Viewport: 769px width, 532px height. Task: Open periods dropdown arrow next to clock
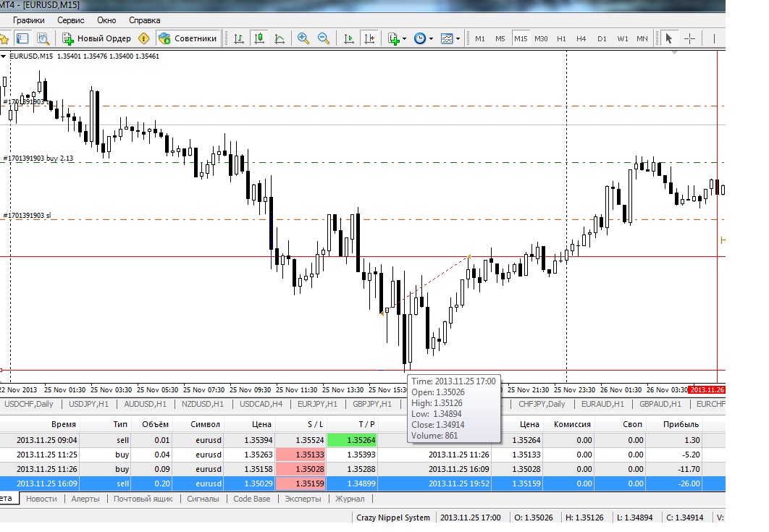click(x=431, y=39)
